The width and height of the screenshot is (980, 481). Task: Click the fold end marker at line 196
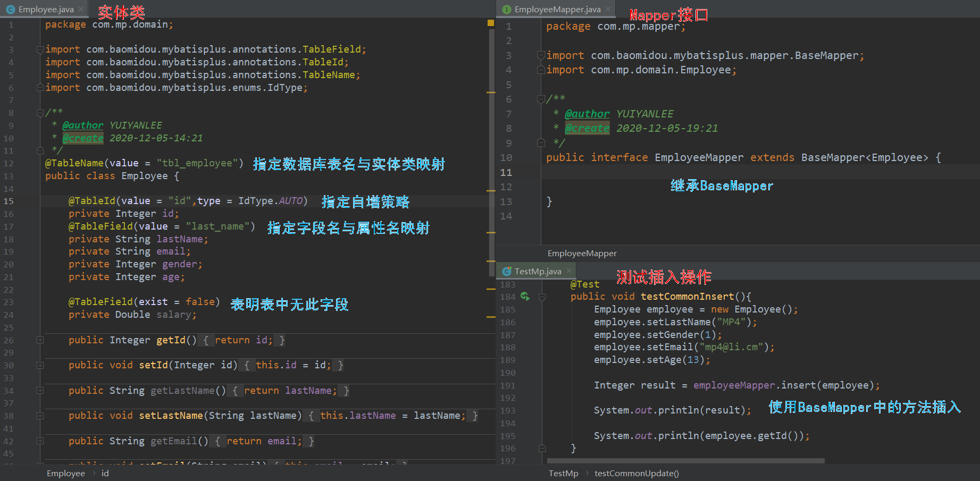[542, 448]
